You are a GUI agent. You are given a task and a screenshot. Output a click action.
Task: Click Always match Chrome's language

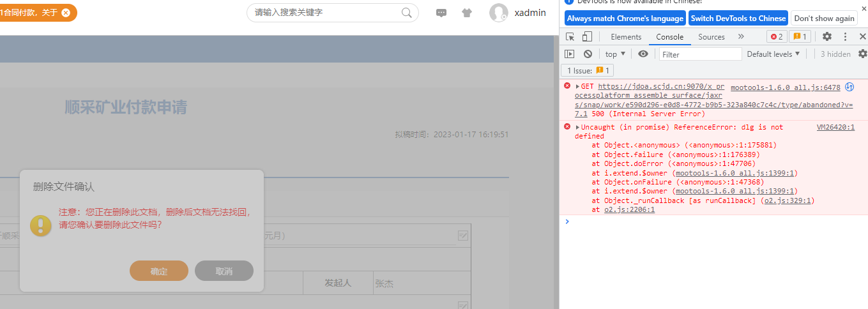(x=625, y=18)
